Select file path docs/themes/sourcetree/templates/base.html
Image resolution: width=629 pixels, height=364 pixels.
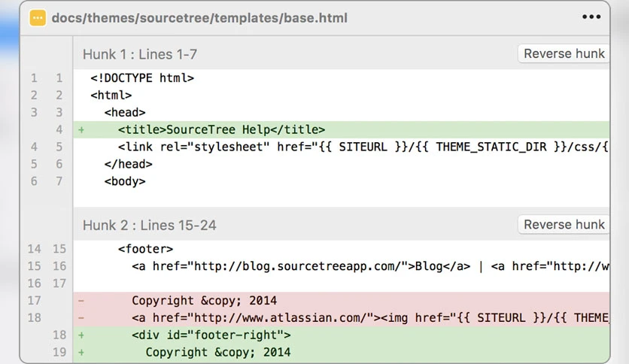(x=199, y=18)
